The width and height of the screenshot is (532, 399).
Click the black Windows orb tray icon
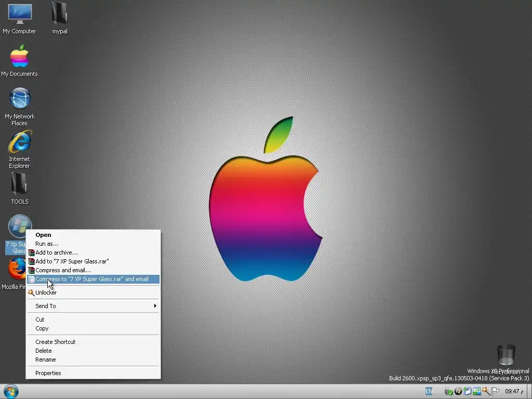(458, 391)
